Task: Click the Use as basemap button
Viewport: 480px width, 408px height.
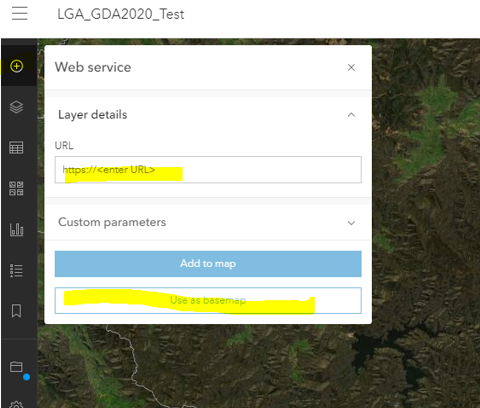Action: click(208, 300)
